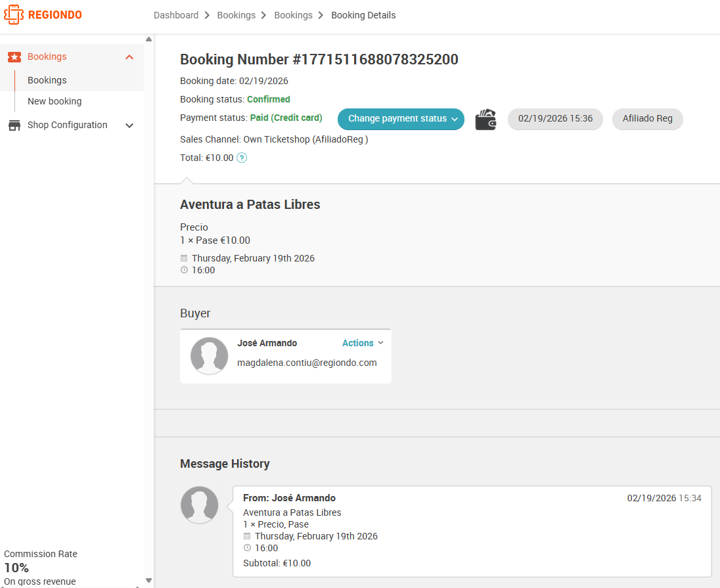This screenshot has height=588, width=720.
Task: Click the sidebar scroll down arrow
Action: tap(148, 581)
